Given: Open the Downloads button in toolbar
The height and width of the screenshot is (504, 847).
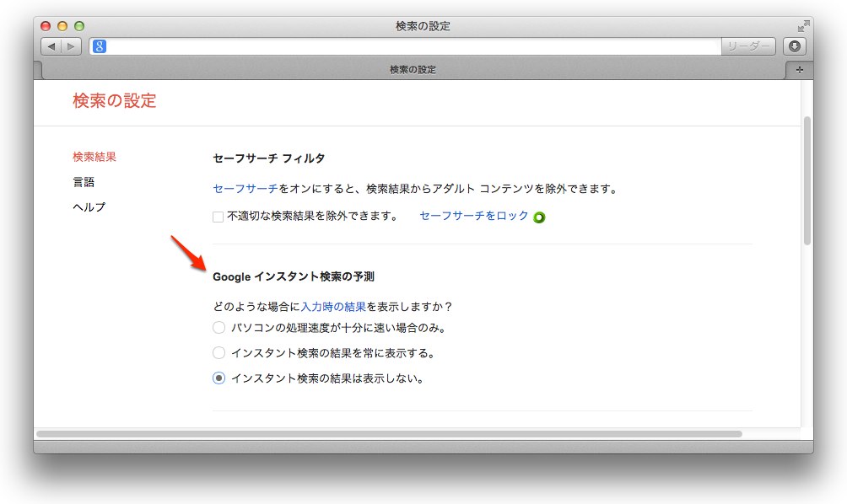Looking at the screenshot, I should (x=795, y=46).
